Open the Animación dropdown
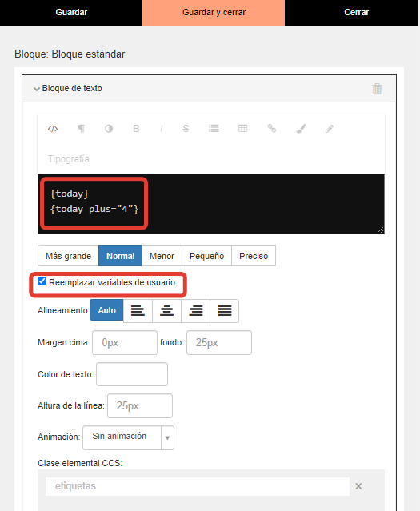The height and width of the screenshot is (511, 420). click(x=128, y=437)
